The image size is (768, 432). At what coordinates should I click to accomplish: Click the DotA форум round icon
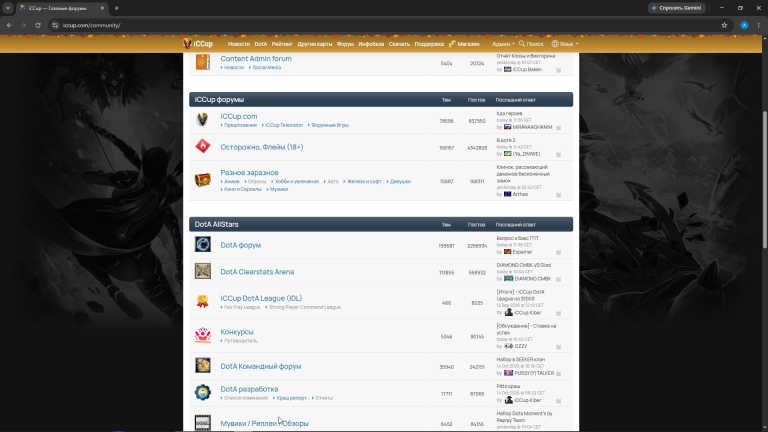[203, 244]
